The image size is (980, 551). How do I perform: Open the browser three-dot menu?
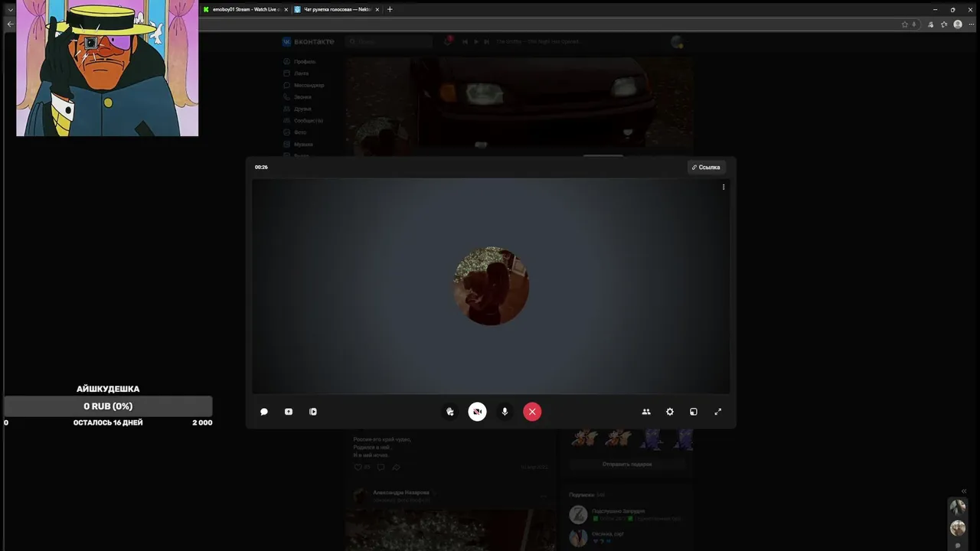point(971,24)
